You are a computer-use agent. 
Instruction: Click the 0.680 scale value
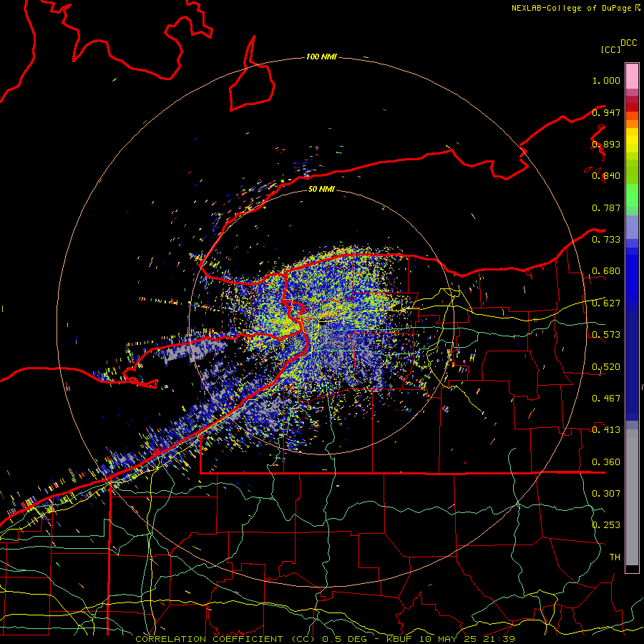coord(606,271)
